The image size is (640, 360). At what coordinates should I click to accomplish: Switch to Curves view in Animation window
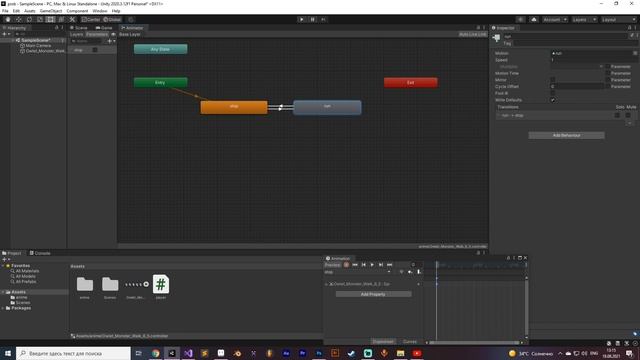(409, 342)
